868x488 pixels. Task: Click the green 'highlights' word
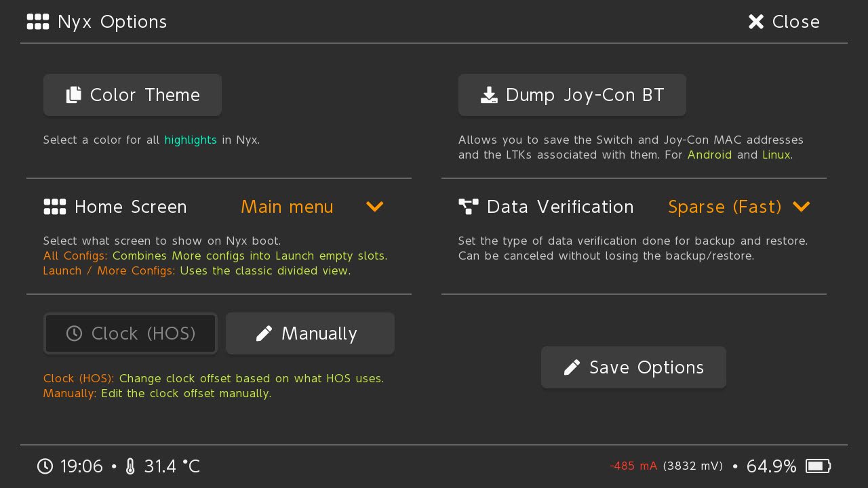tap(191, 140)
